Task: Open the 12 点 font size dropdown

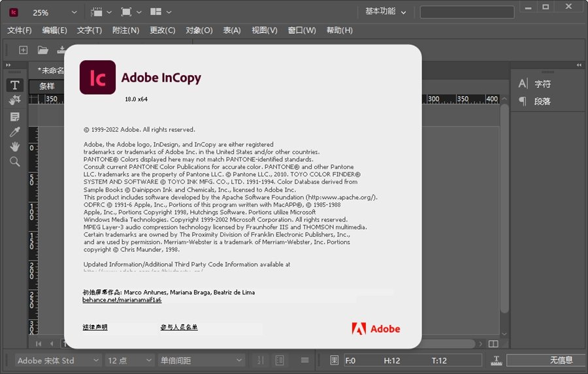Action: [x=129, y=360]
